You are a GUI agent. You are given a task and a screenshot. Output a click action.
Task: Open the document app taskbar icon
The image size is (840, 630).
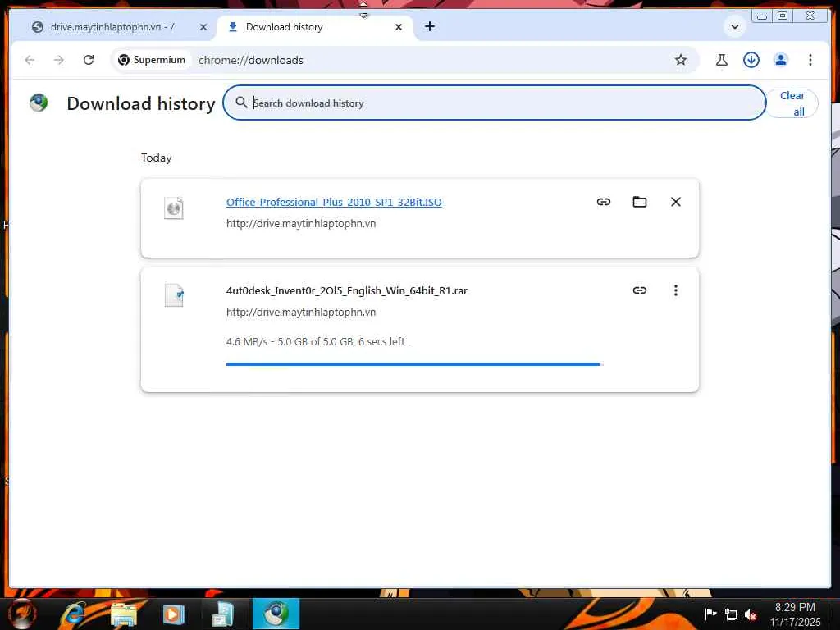point(223,614)
